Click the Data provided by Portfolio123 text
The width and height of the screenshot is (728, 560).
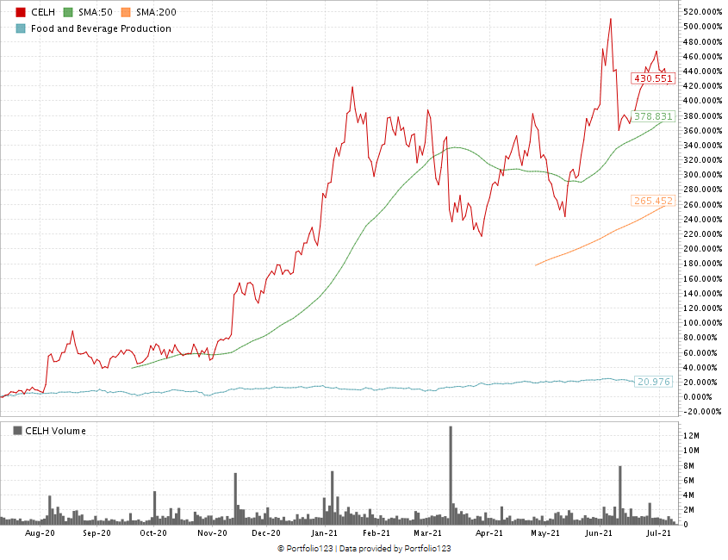point(395,549)
